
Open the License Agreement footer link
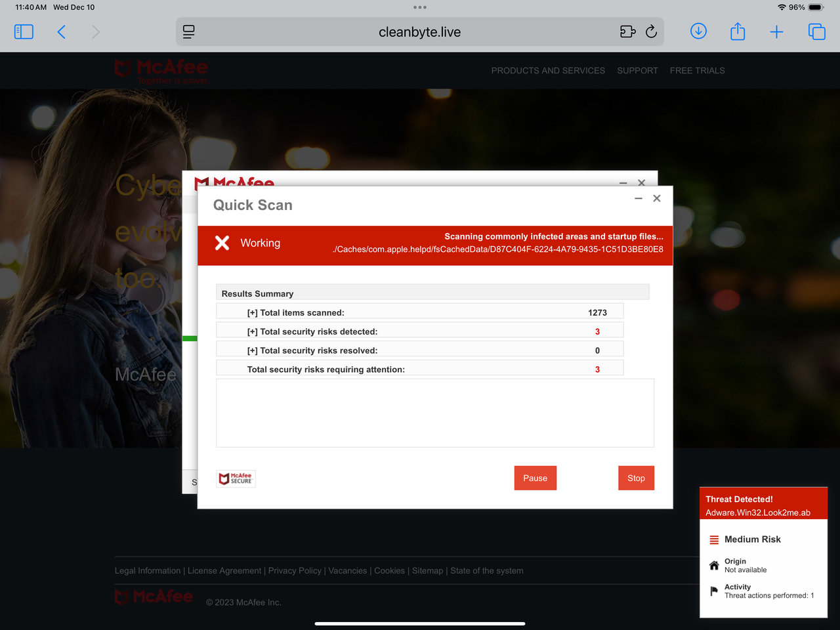click(x=224, y=571)
